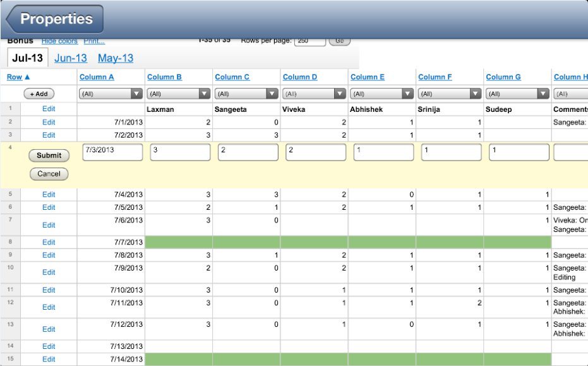Open the May-13 tab
The image size is (588, 366).
point(116,58)
